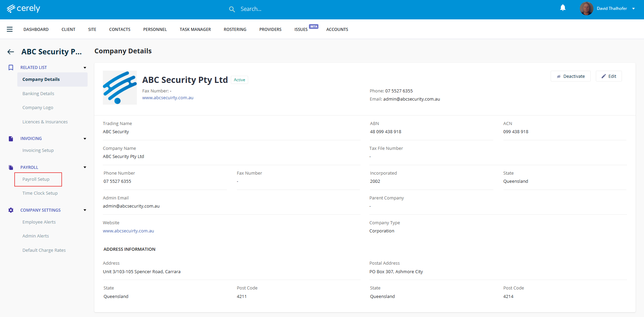Viewport: 644px width, 317px height.
Task: Collapse the Related List section
Action: coord(85,68)
